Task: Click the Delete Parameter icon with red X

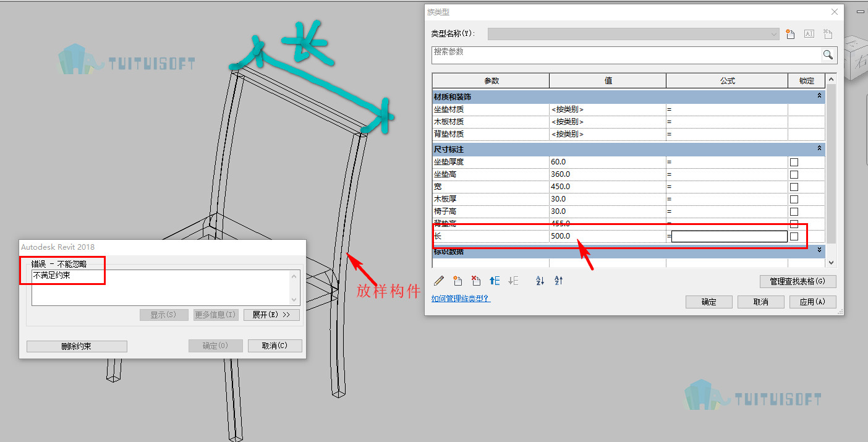Action: [x=476, y=281]
